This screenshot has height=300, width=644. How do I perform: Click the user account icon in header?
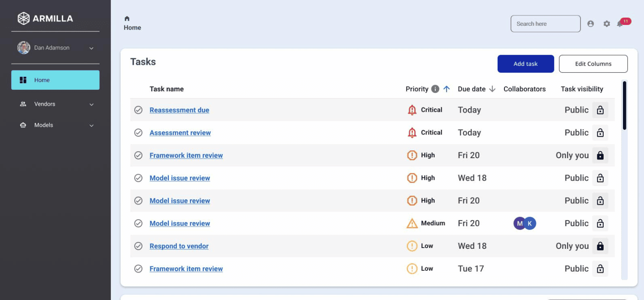(x=591, y=24)
